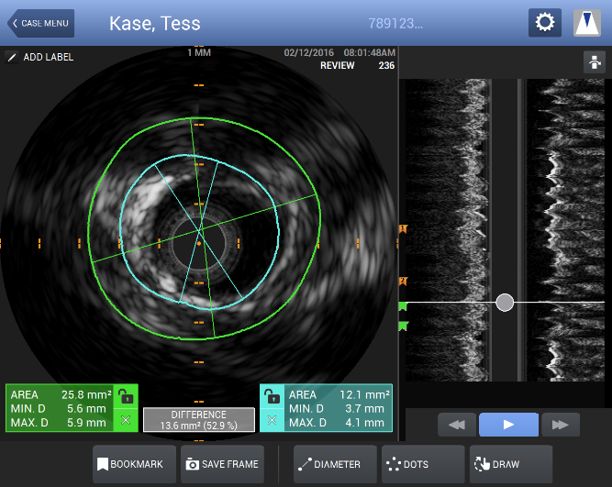Jump to orange bookmark flag 2

point(403,281)
